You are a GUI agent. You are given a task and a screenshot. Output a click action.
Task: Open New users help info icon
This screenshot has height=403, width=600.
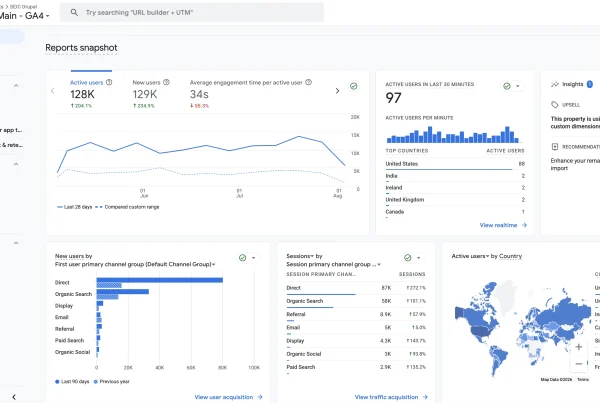pyautogui.click(x=166, y=82)
